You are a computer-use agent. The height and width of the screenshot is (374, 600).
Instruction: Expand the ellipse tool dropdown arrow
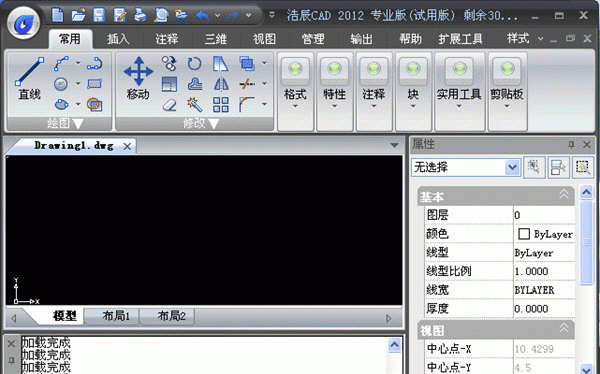point(78,104)
